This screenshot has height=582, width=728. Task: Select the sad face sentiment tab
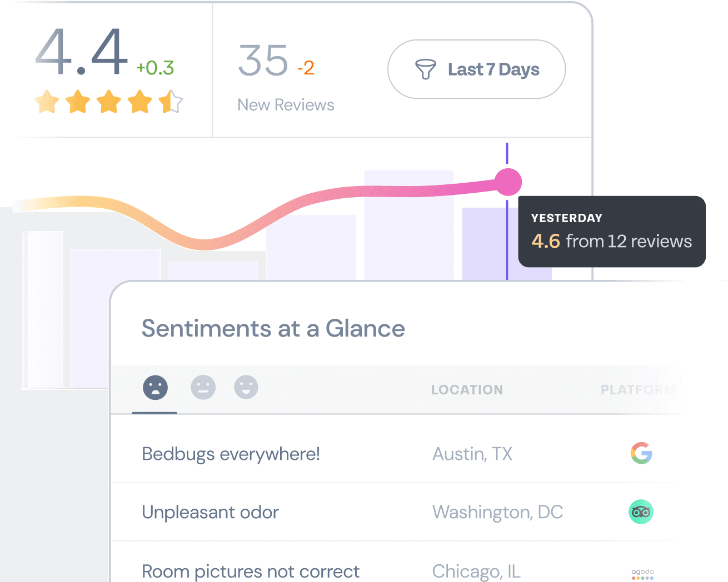(x=155, y=387)
